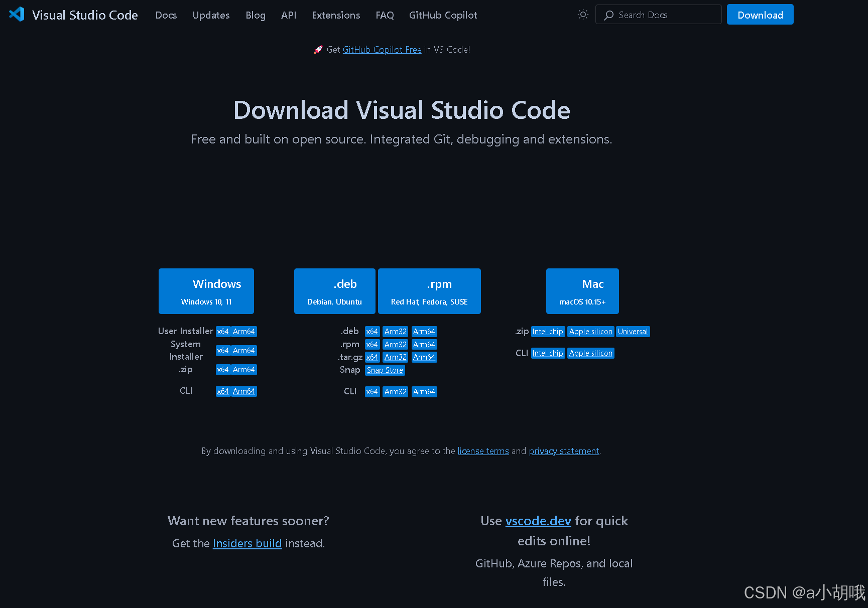
Task: Download Linux .tar.gz Arm32 archive
Action: (396, 357)
